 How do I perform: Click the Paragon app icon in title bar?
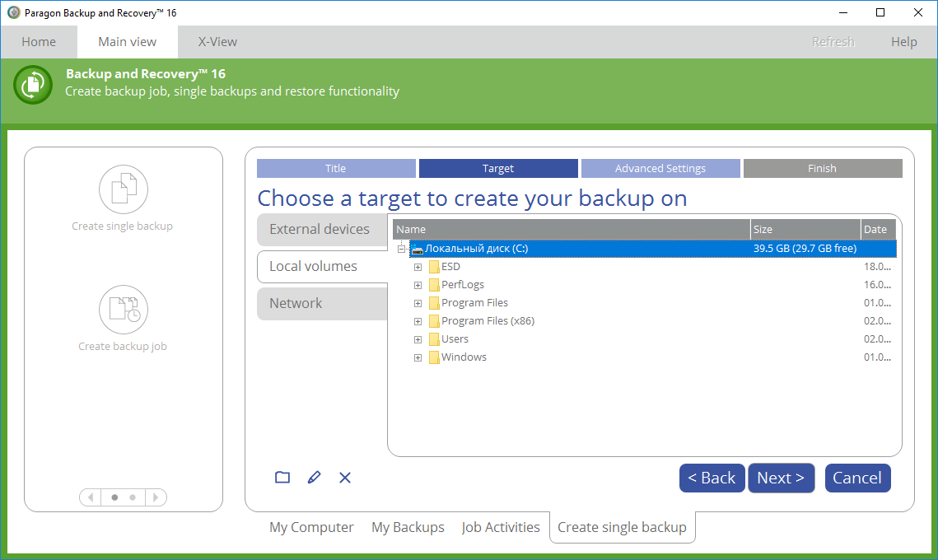tap(13, 12)
